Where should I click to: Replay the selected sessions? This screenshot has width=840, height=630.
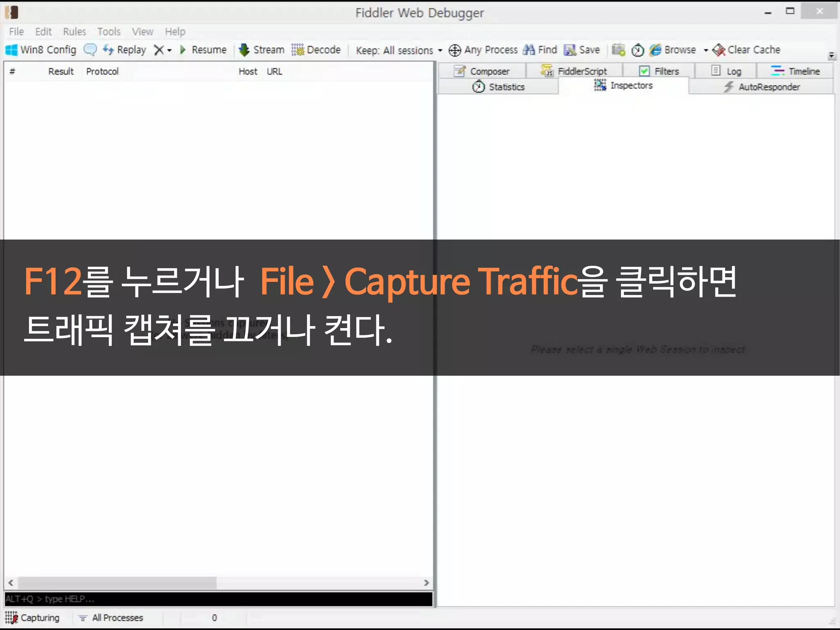pyautogui.click(x=124, y=50)
